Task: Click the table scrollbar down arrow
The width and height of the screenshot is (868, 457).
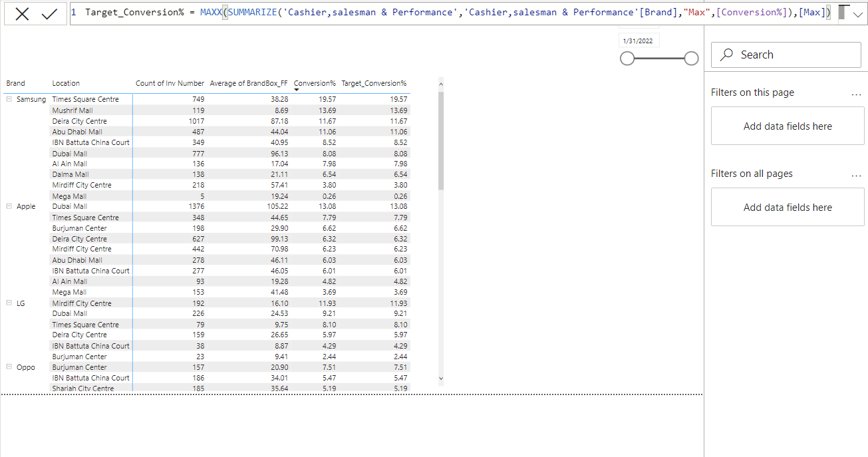Action: tap(440, 379)
